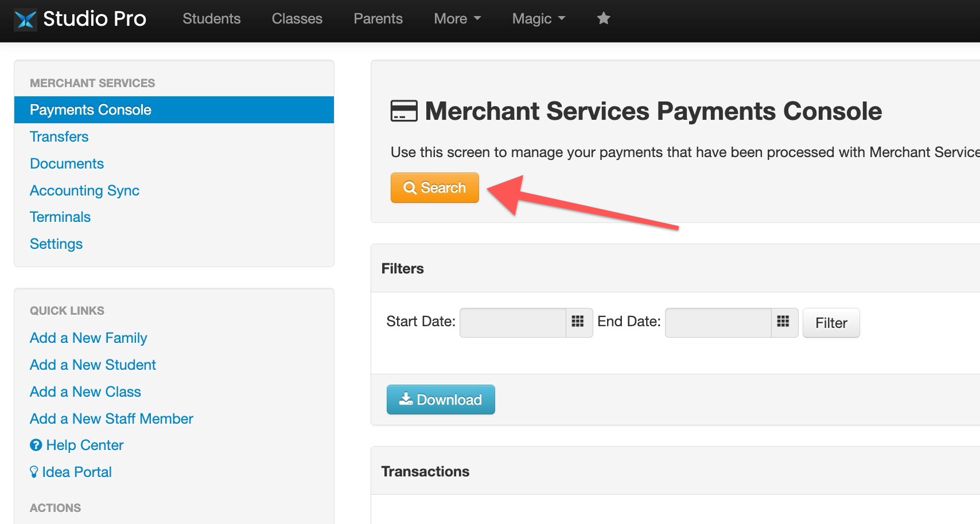Open Start Date calendar picker icon
This screenshot has width=980, height=524.
pyautogui.click(x=578, y=322)
